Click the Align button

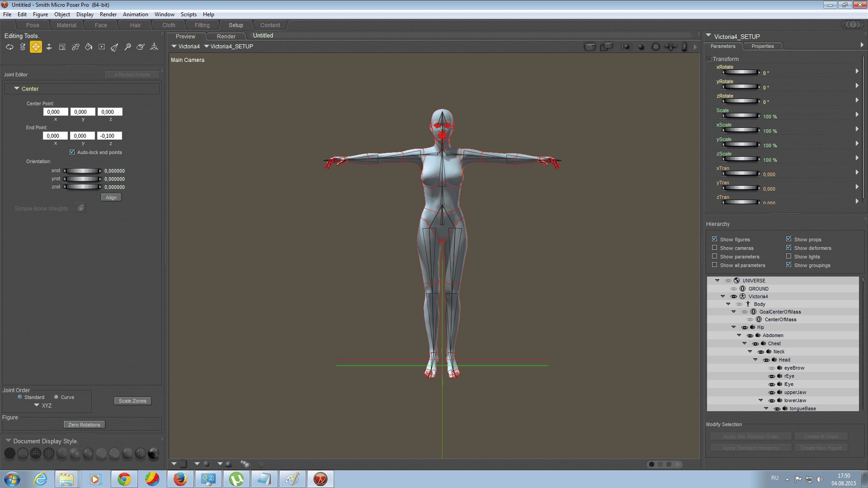pyautogui.click(x=111, y=197)
